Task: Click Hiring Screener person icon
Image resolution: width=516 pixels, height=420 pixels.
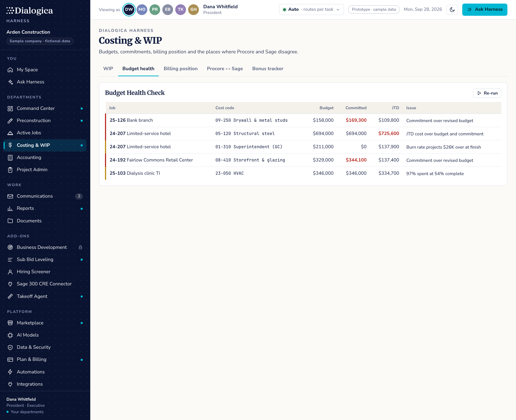Action: pyautogui.click(x=10, y=272)
